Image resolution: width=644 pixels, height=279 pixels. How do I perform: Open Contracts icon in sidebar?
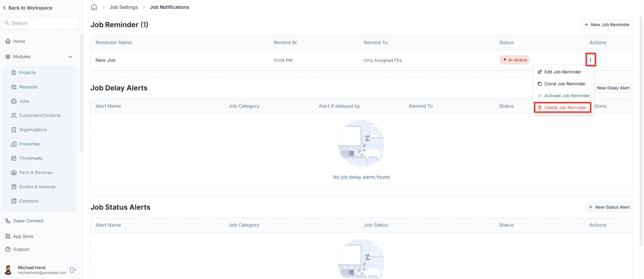click(14, 201)
